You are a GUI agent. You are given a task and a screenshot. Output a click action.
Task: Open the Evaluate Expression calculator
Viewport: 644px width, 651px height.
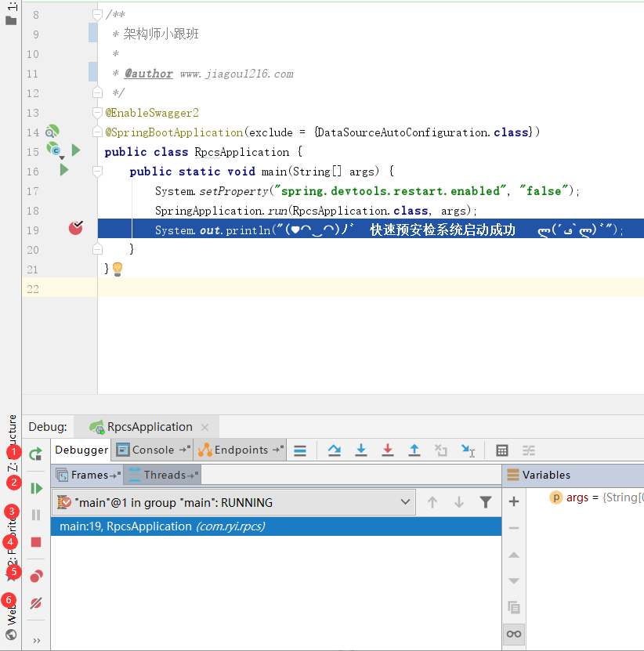[x=501, y=450]
